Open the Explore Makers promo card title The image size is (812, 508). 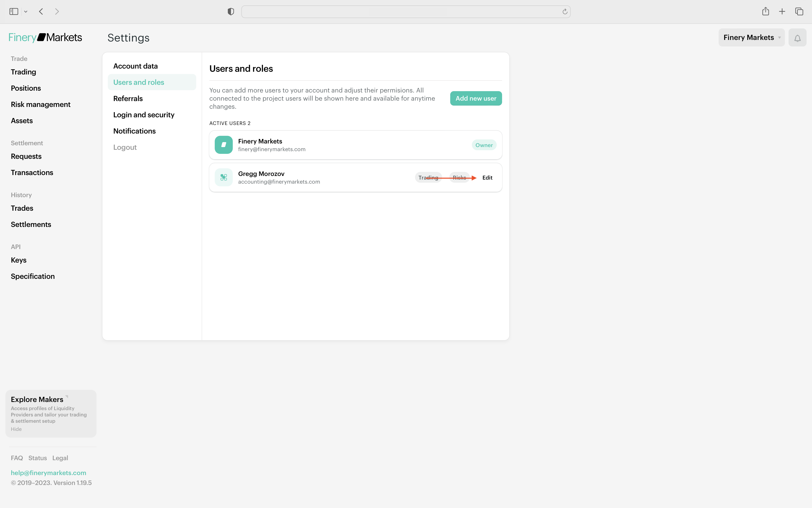tap(37, 399)
